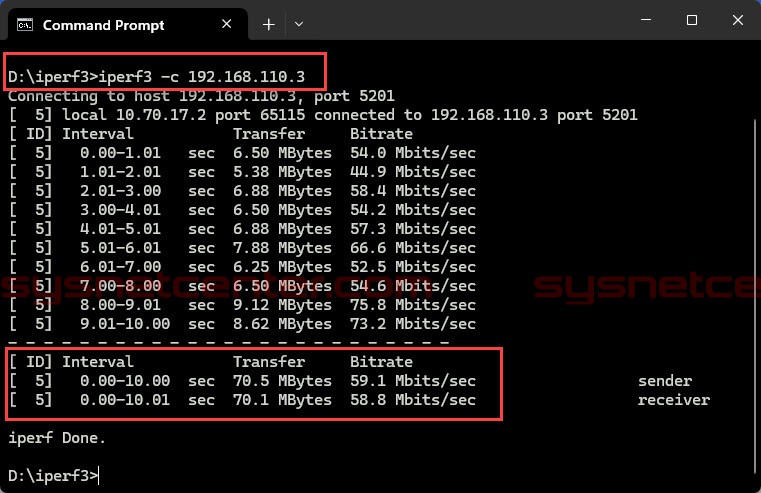Screen dimensions: 761x493
Task: Click the '6.25 MBytes' transfer value
Action: tap(282, 266)
